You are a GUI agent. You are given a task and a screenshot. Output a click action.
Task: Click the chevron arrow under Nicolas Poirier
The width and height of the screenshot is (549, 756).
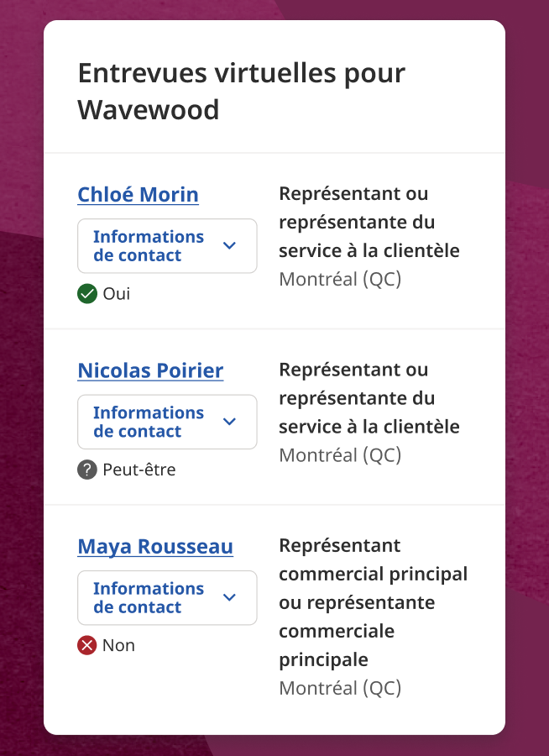click(230, 422)
